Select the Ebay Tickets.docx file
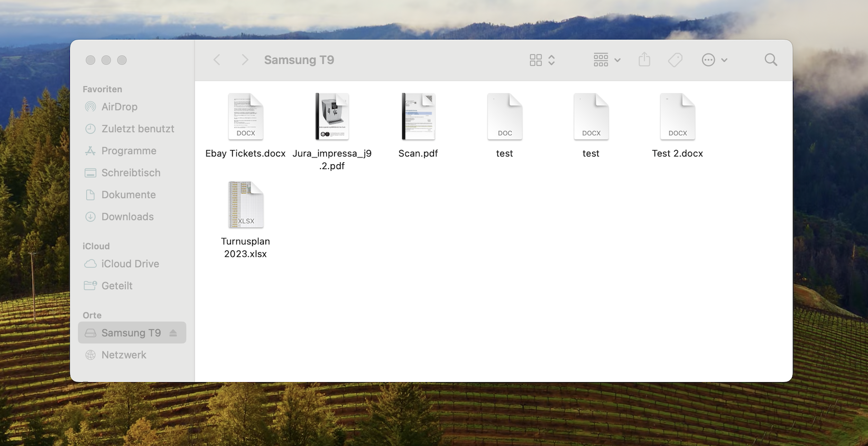Image resolution: width=868 pixels, height=446 pixels. (245, 126)
